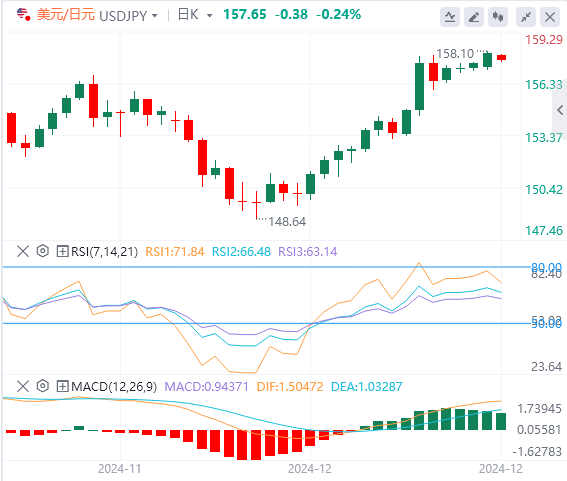Open the indicator line chart icon
Screen dimensions: 567x481
pos(450,17)
